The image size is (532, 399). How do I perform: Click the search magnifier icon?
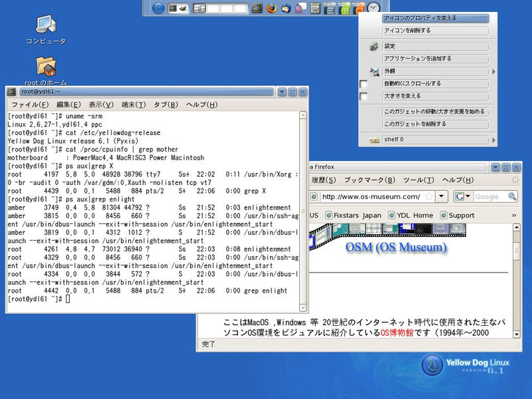pos(512,196)
